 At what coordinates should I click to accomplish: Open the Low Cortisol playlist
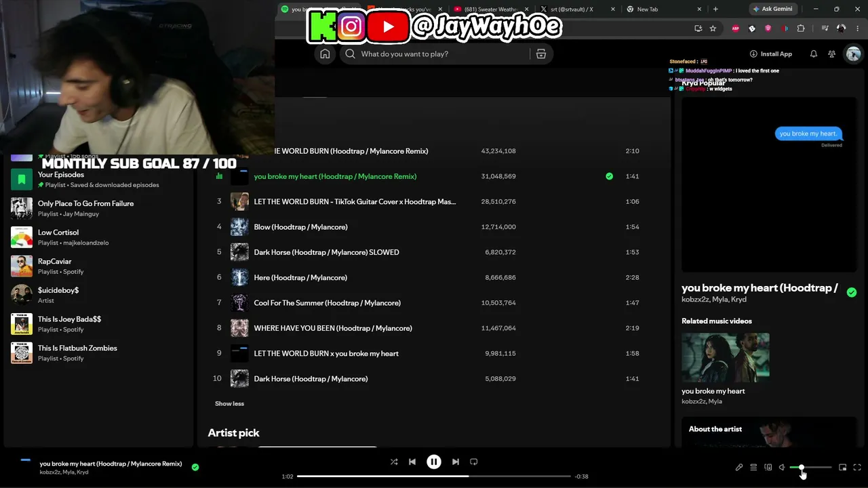tap(99, 237)
